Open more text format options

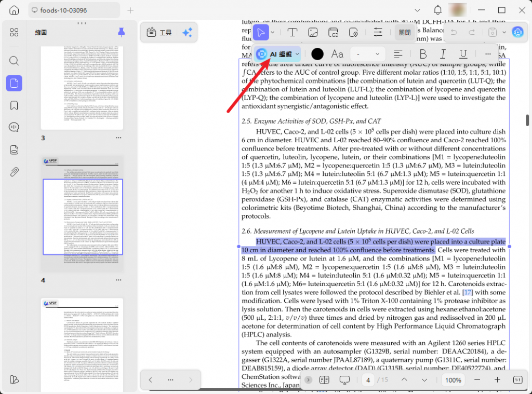488,54
